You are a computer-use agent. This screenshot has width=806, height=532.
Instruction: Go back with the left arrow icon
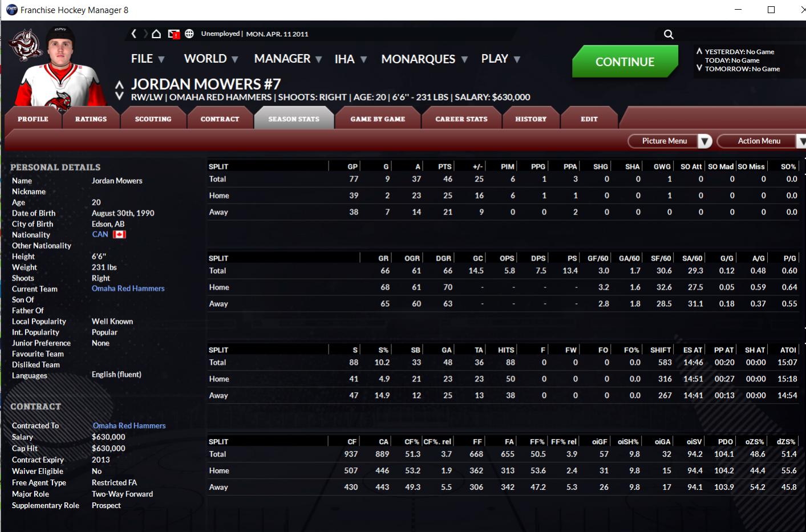pos(134,34)
